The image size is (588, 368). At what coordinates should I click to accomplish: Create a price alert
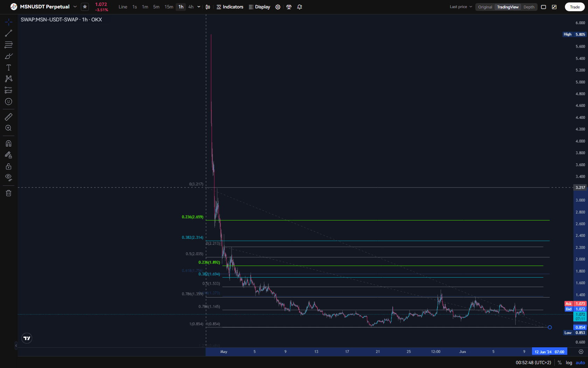point(300,7)
